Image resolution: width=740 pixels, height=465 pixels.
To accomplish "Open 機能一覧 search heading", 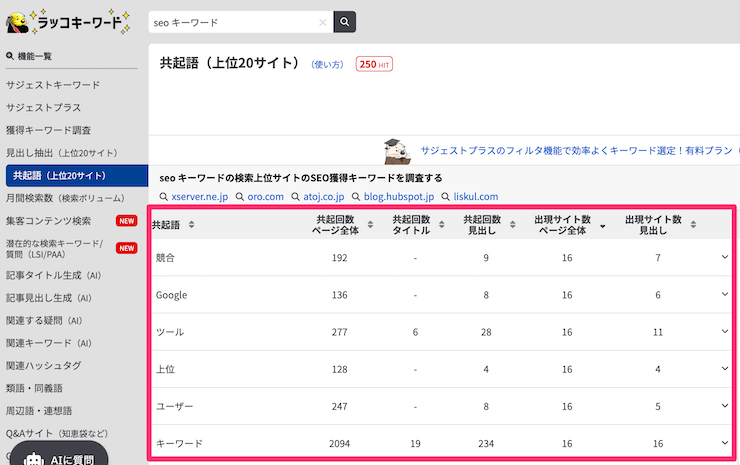I will [x=29, y=56].
